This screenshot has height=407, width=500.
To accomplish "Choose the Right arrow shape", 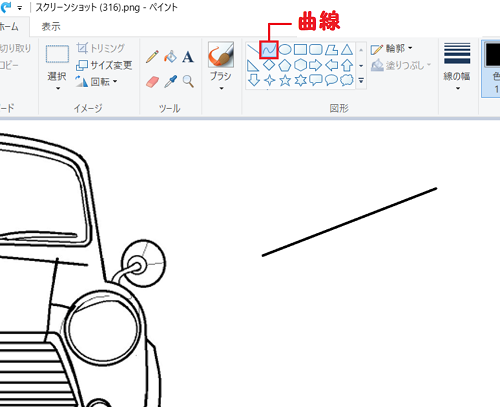I will [x=316, y=65].
